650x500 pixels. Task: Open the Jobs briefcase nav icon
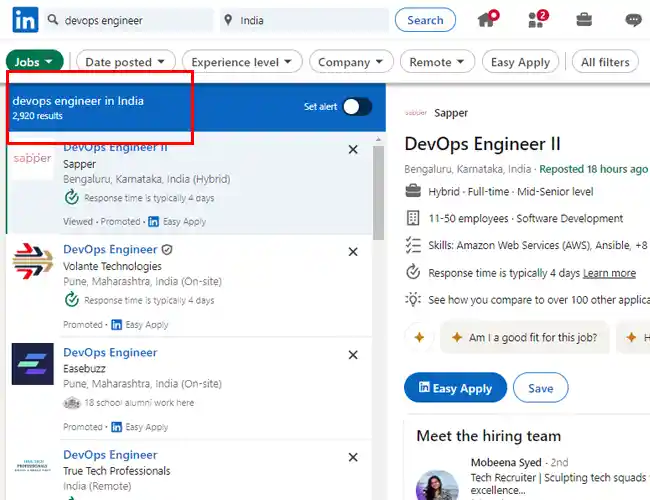click(584, 19)
